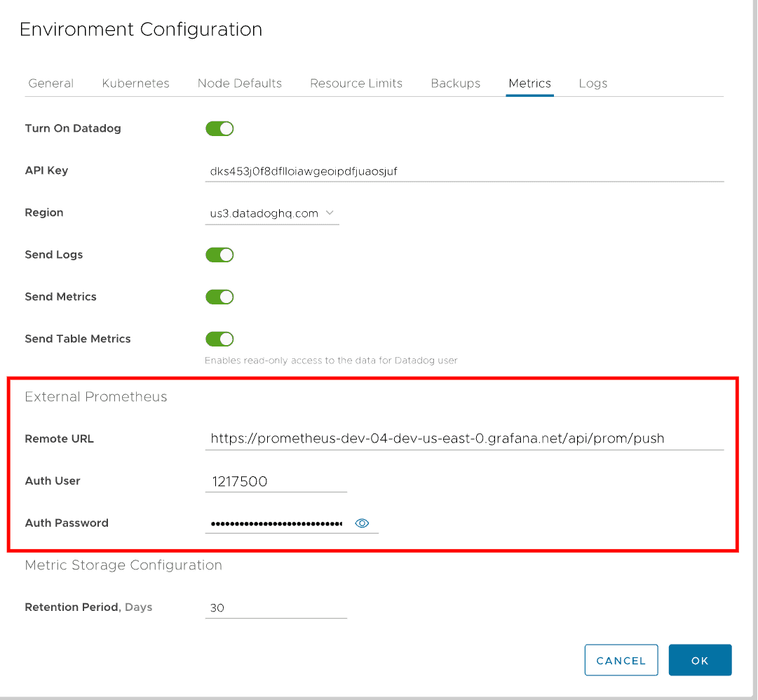758x700 pixels.
Task: Expand the us3.datadoghq.com region selector chevron
Action: [x=330, y=213]
